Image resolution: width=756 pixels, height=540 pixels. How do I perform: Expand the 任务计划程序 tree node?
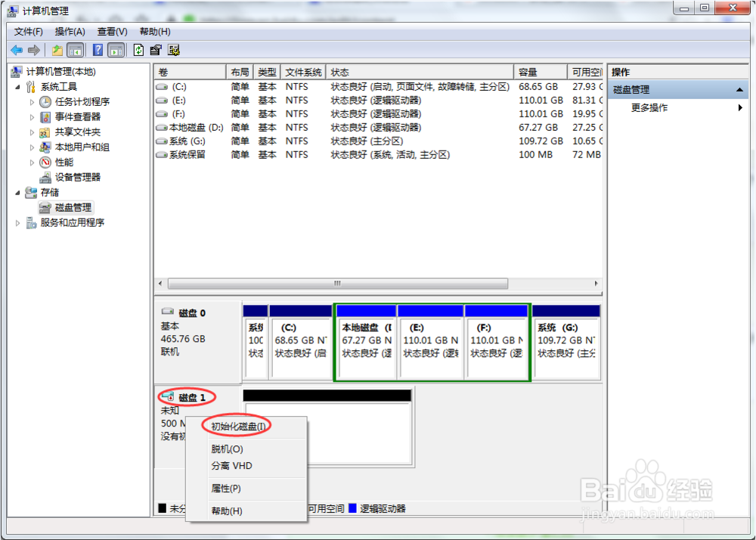[33, 102]
